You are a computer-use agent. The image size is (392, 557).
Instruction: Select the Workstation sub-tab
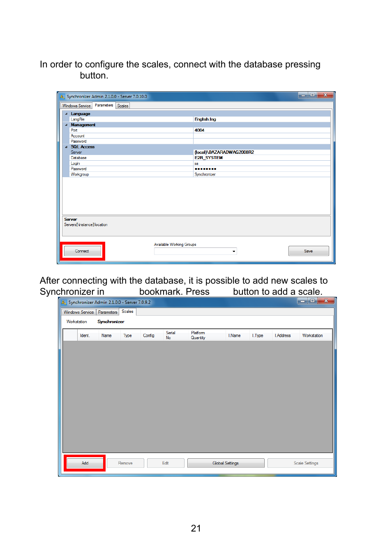77,322
